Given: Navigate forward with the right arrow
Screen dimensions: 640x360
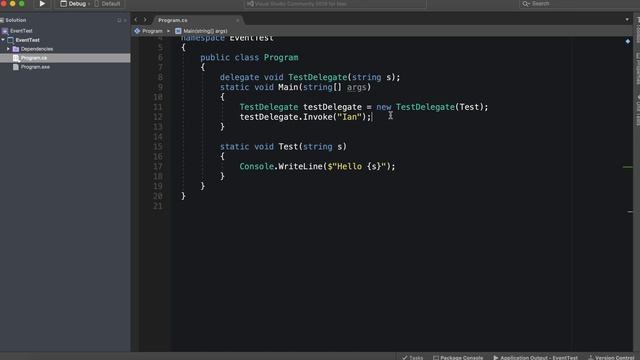Looking at the screenshot, I should point(145,20).
